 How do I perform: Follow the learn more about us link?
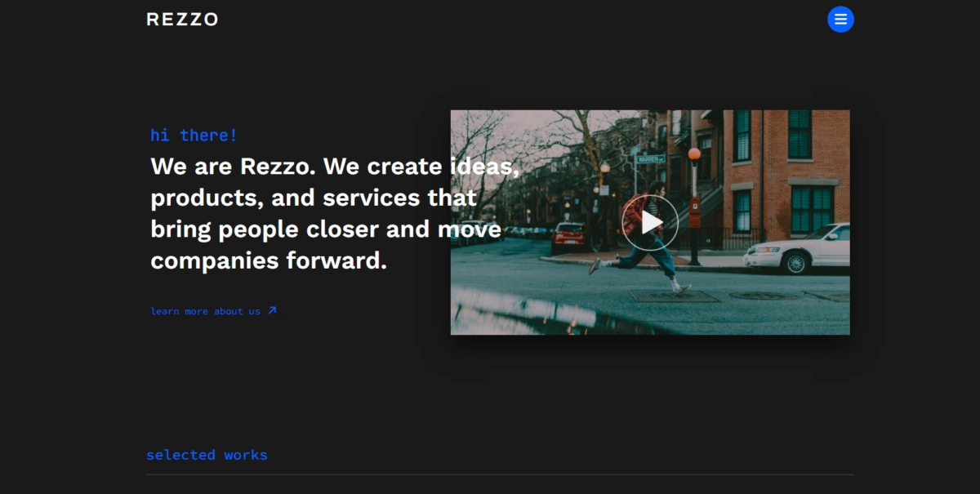tap(205, 311)
